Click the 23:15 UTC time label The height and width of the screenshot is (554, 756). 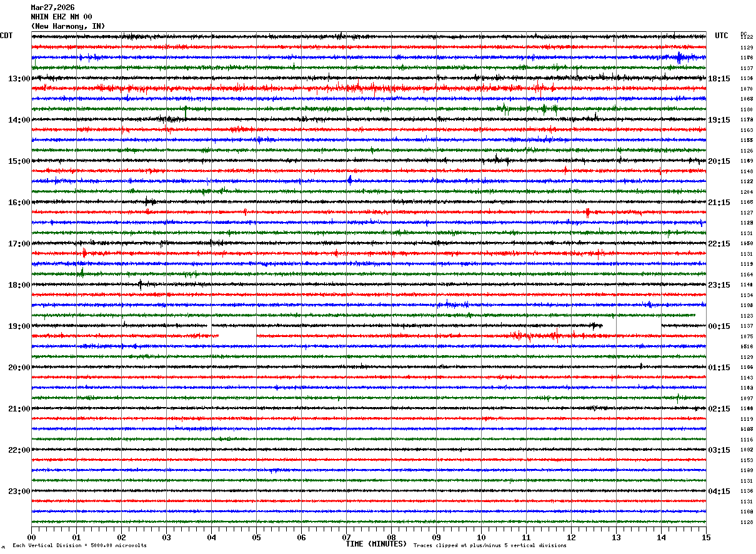tap(719, 285)
